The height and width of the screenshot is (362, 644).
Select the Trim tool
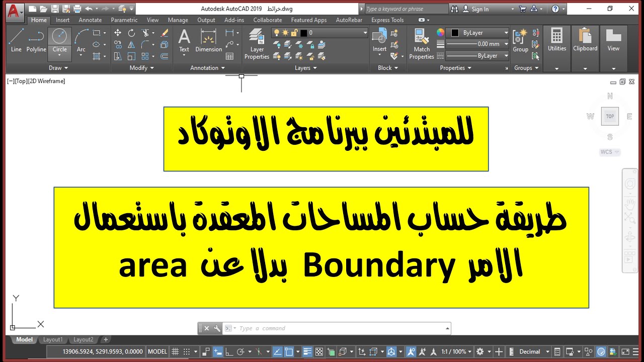pos(145,33)
